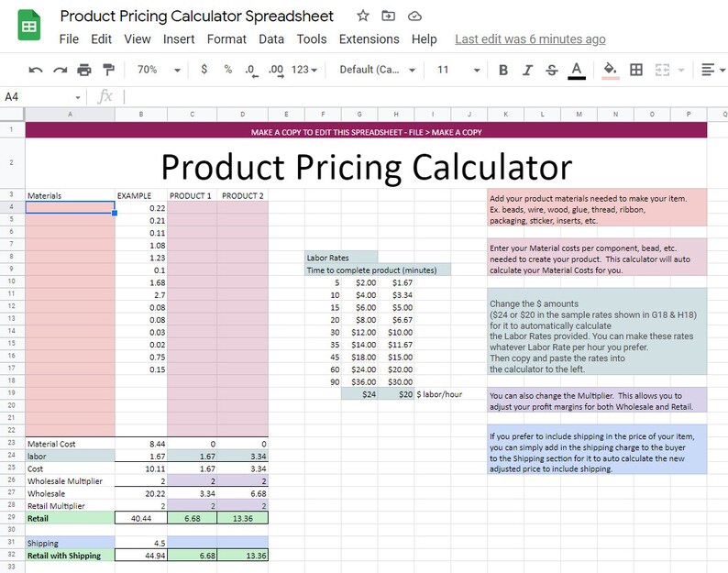728x573 pixels.
Task: Open the Insert menu
Action: [x=179, y=39]
